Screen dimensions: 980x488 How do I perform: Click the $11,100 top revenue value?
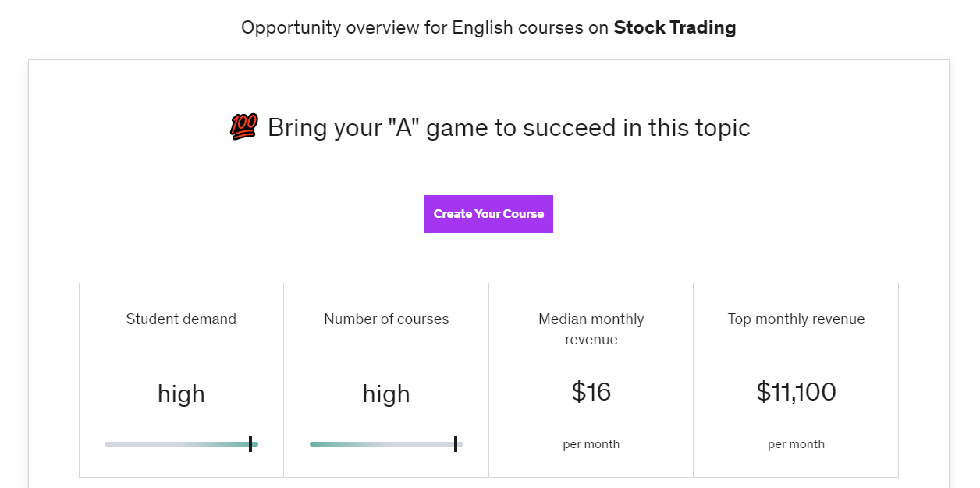pos(796,391)
